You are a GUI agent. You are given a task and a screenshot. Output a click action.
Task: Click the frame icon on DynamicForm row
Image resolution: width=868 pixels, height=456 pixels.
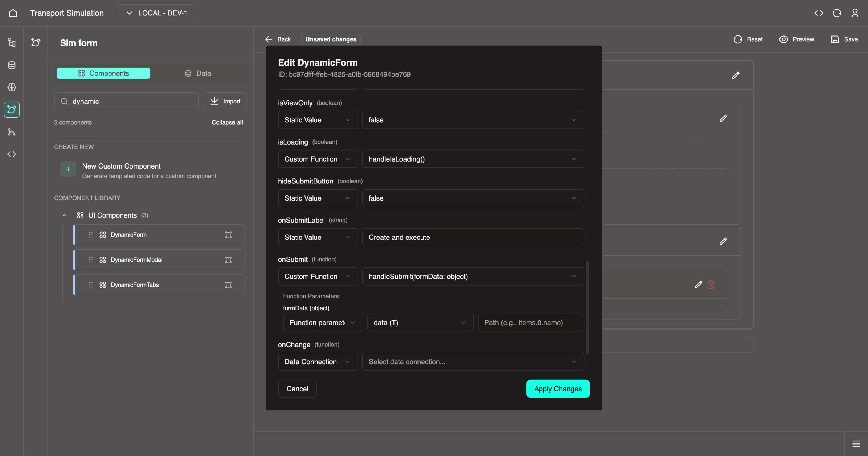(x=228, y=235)
